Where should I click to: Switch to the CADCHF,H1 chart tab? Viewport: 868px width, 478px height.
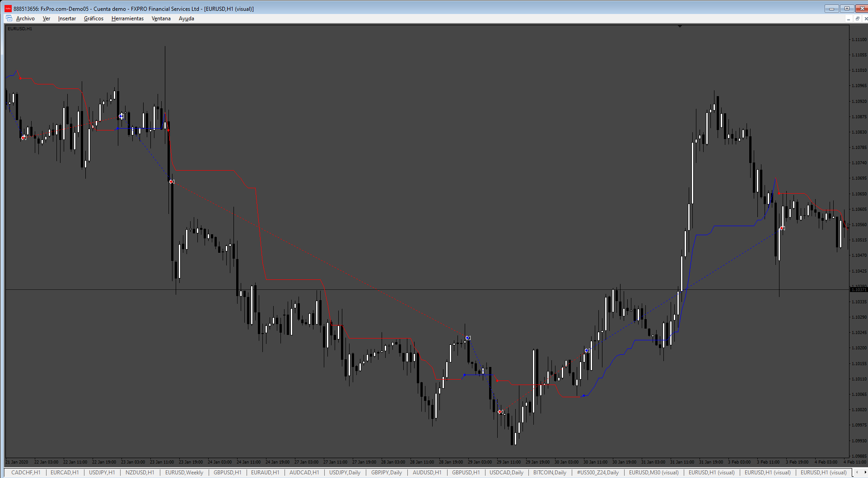[26, 473]
